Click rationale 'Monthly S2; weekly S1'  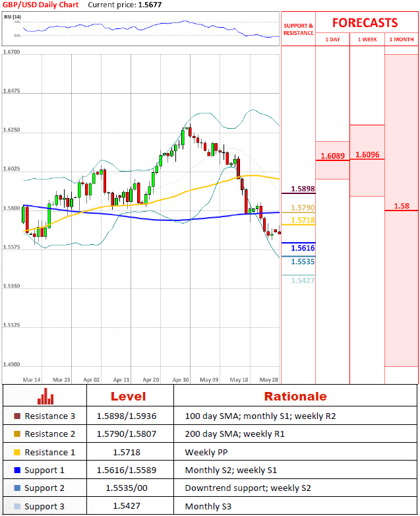coord(231,470)
